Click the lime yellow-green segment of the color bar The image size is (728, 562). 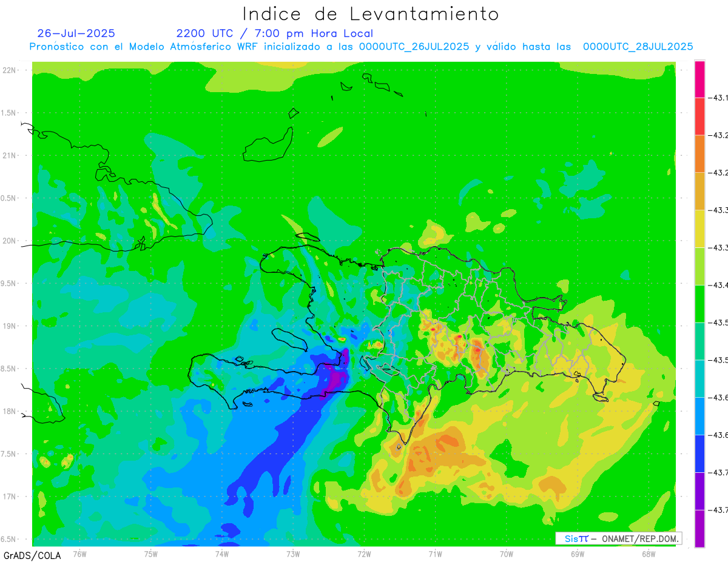tap(699, 266)
